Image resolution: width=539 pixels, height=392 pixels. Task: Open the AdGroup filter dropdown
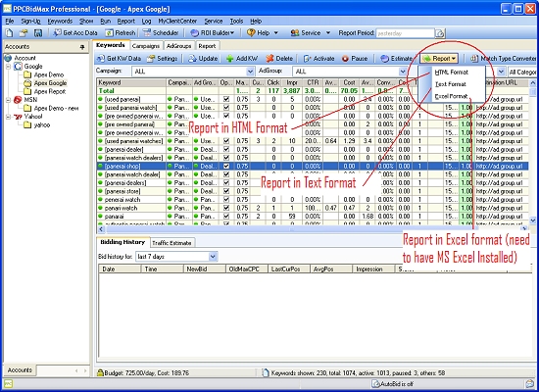[x=403, y=72]
